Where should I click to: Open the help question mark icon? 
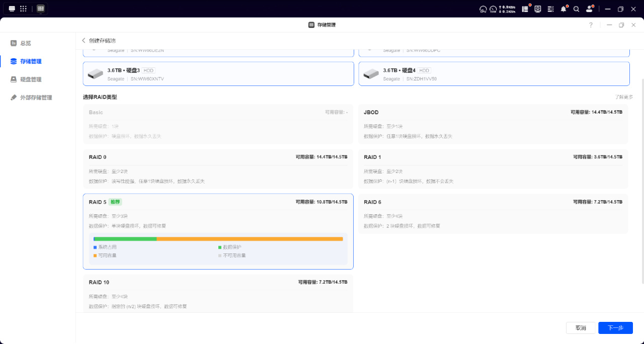point(591,25)
